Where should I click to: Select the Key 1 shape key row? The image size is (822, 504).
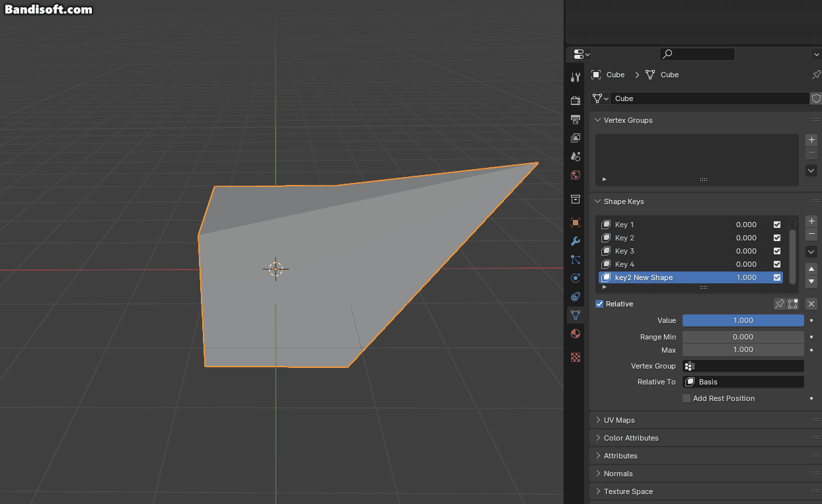pyautogui.click(x=691, y=225)
